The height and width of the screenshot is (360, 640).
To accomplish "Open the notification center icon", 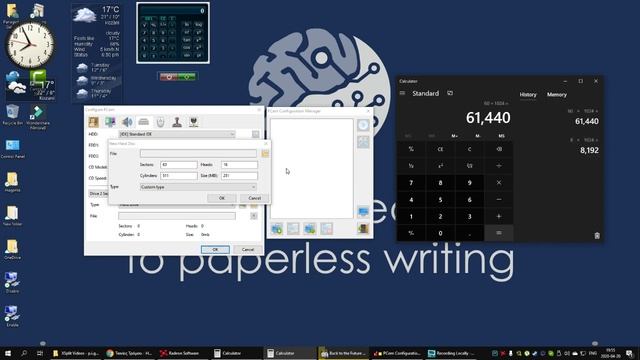I will [x=630, y=353].
